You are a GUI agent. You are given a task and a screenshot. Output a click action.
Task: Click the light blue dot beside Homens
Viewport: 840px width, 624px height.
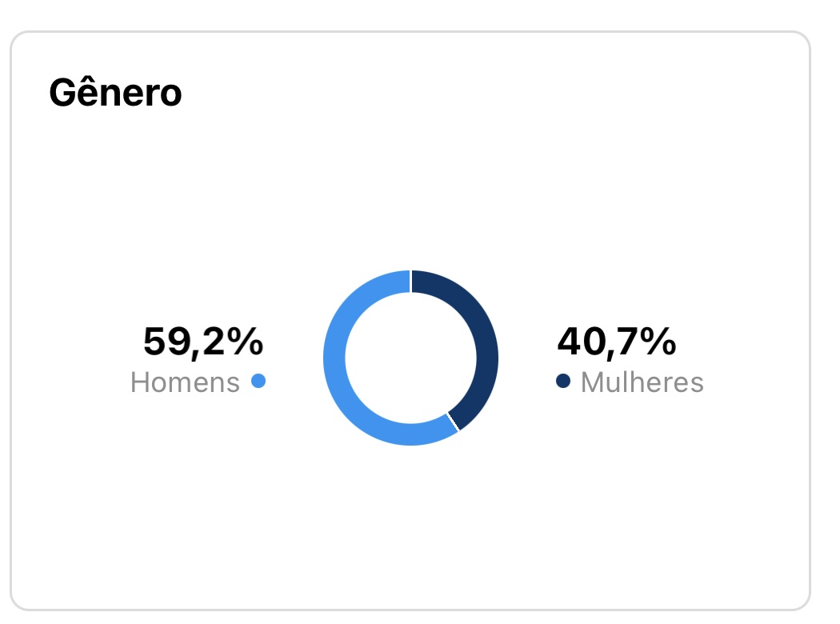(x=258, y=382)
